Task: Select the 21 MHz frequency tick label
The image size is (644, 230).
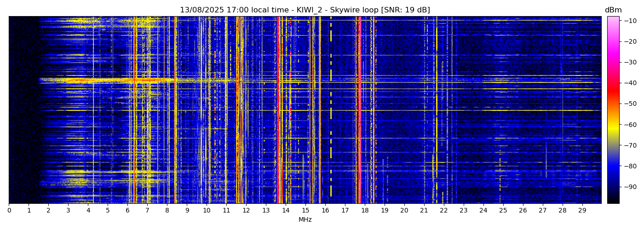Action: point(424,211)
